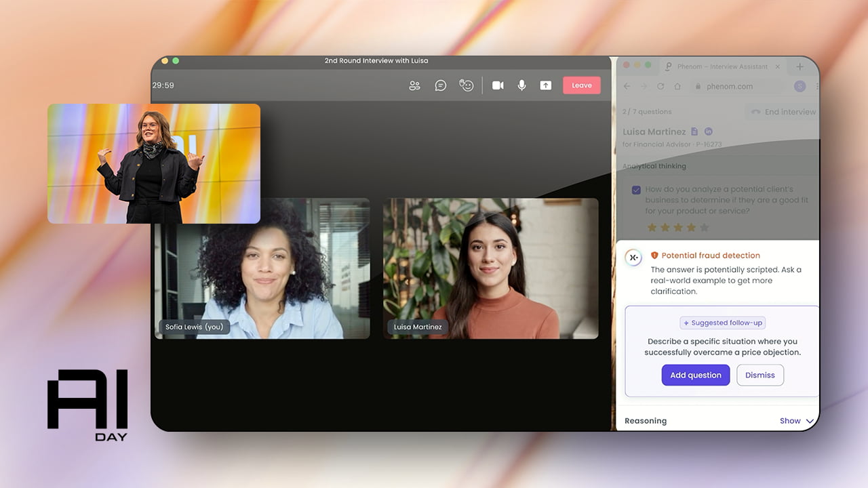Open the browser profile avatar
The height and width of the screenshot is (488, 868).
[800, 86]
